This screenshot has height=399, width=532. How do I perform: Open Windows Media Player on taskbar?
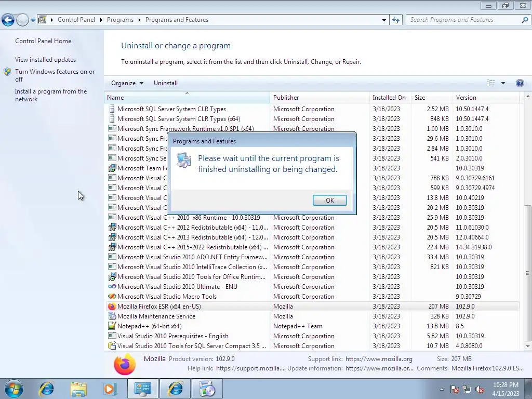click(x=110, y=389)
